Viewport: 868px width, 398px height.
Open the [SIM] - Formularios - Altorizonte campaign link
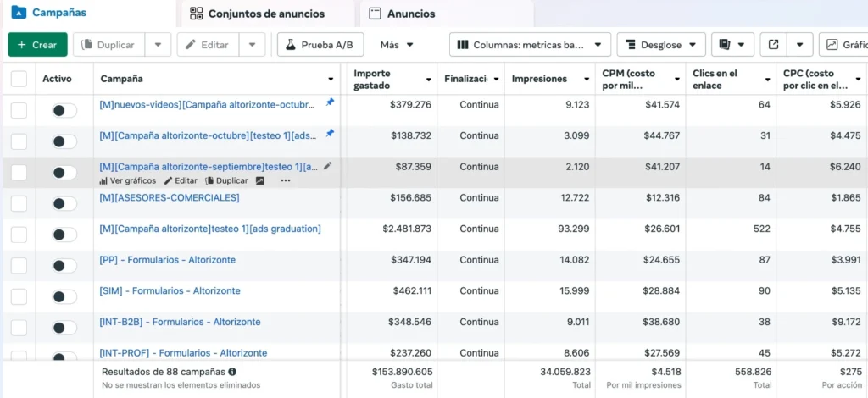[170, 290]
